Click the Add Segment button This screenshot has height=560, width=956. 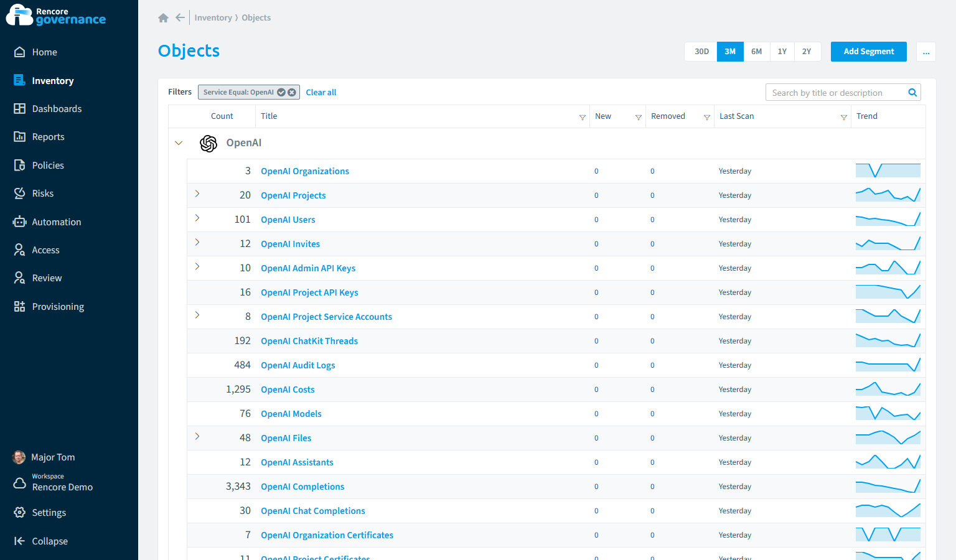[869, 52]
